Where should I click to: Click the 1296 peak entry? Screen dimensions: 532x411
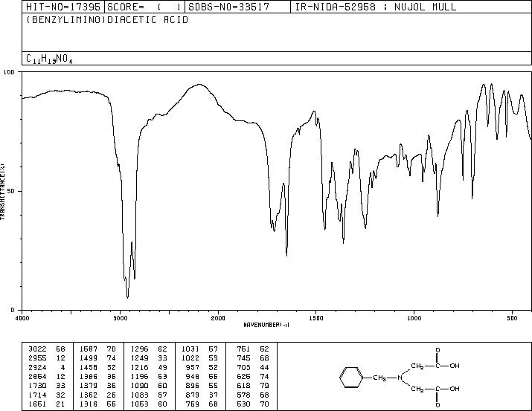coord(149,349)
